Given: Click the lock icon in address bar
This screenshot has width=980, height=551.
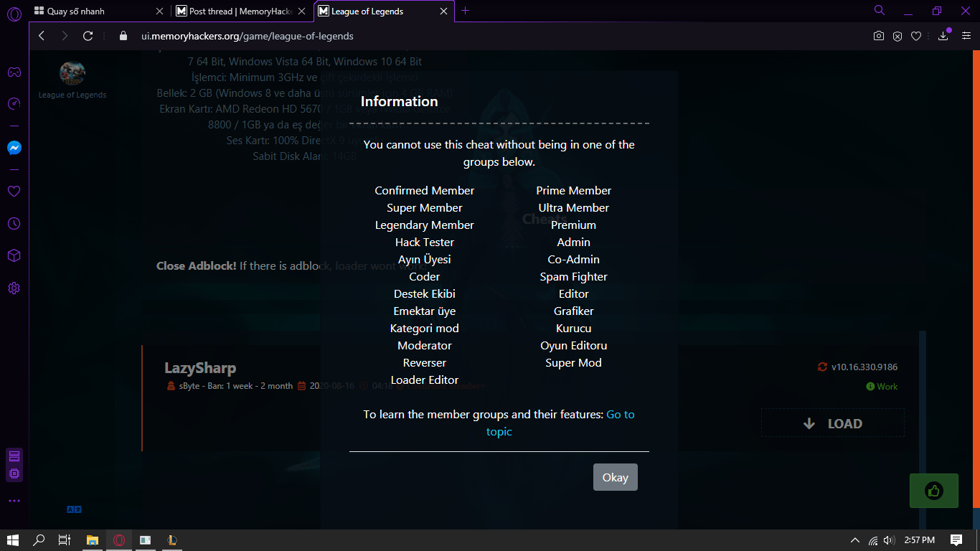Looking at the screenshot, I should point(123,36).
